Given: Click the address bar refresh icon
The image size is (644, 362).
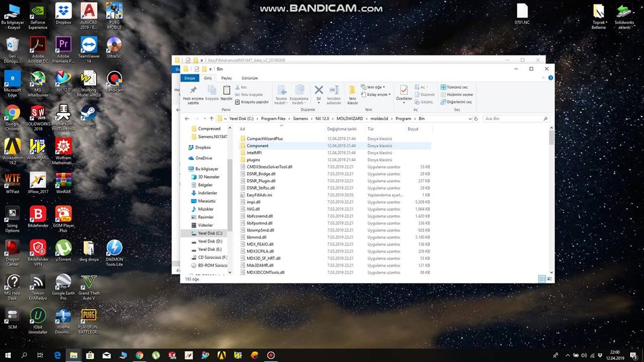Looking at the screenshot, I should click(476, 118).
